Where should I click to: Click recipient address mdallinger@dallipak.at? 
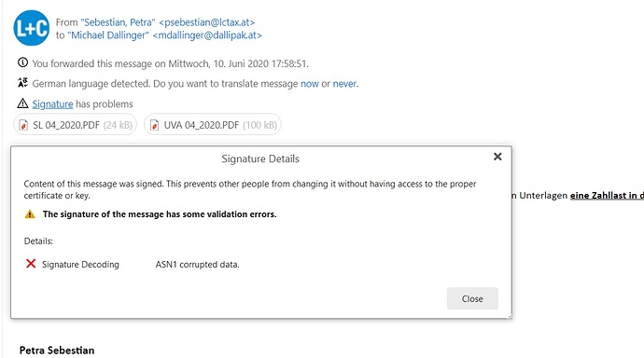click(207, 35)
